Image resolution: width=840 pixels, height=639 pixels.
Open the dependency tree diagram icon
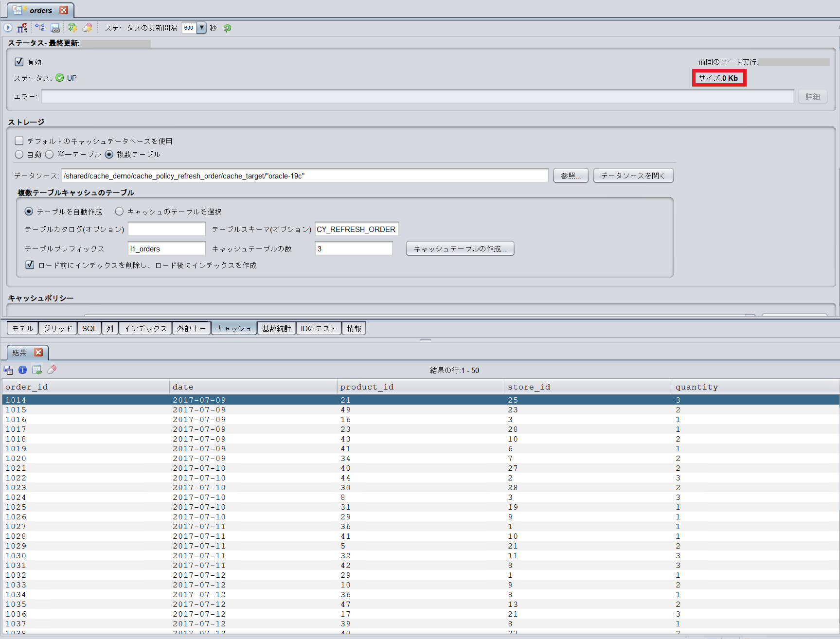[40, 28]
